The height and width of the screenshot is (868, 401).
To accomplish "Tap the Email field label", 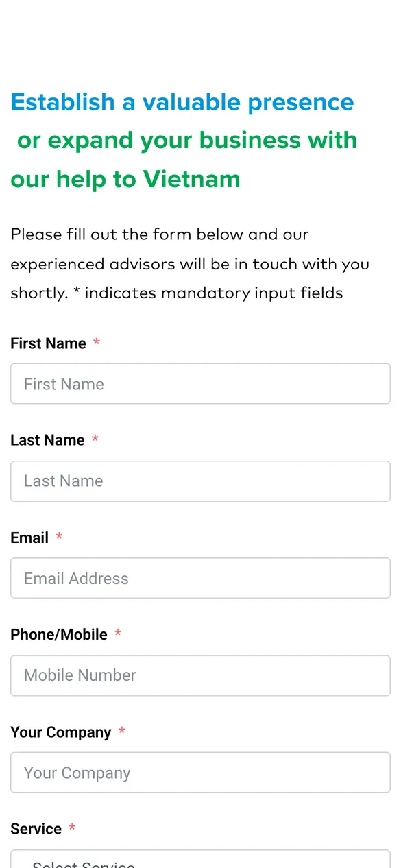I will pyautogui.click(x=29, y=538).
